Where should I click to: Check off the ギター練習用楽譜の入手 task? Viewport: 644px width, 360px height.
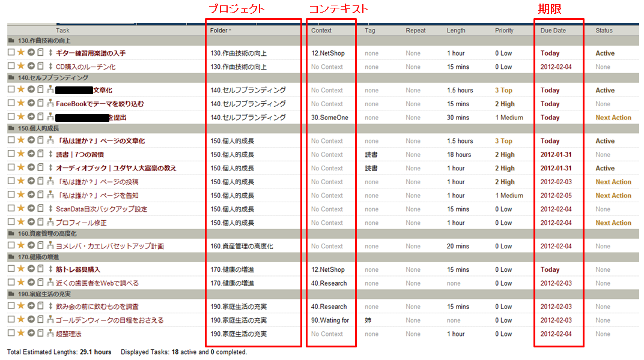pyautogui.click(x=11, y=53)
